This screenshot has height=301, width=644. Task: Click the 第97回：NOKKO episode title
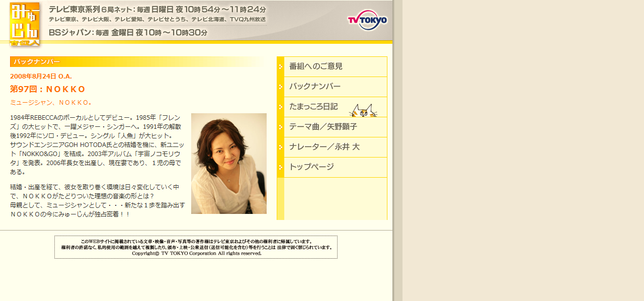[48, 89]
